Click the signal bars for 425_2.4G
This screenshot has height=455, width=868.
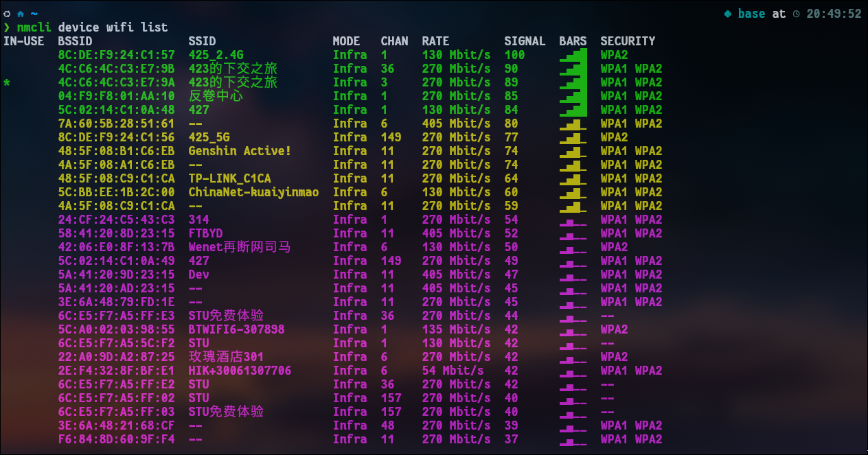tap(573, 55)
